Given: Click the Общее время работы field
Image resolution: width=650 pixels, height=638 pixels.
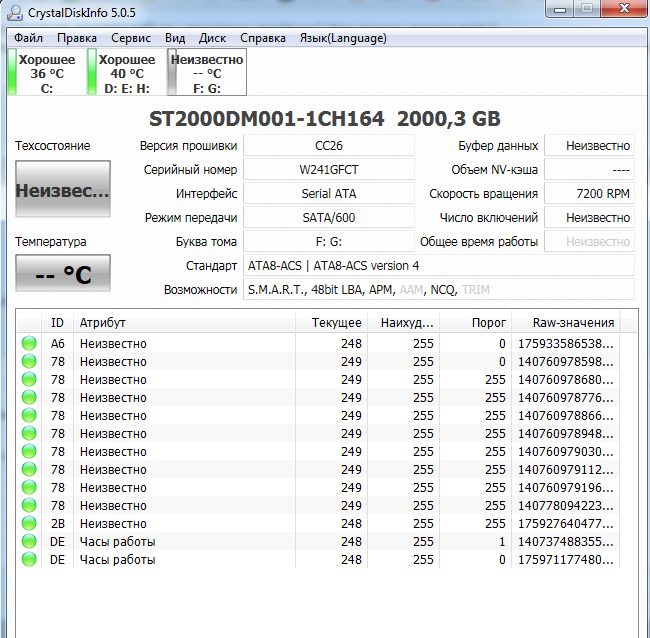Looking at the screenshot, I should [589, 242].
